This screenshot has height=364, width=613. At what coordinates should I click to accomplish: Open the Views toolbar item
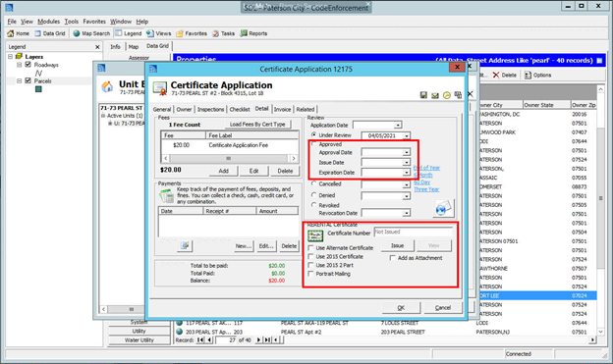[x=159, y=33]
